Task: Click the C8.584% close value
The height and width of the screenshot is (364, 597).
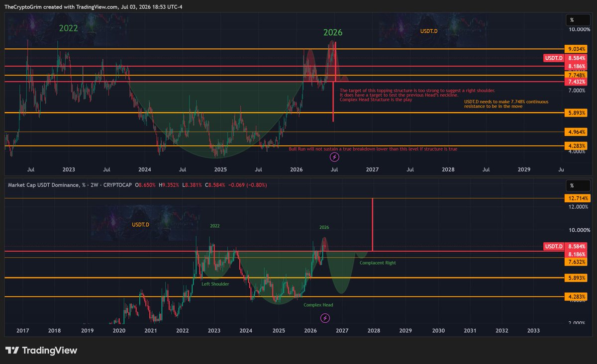Action: [215, 185]
